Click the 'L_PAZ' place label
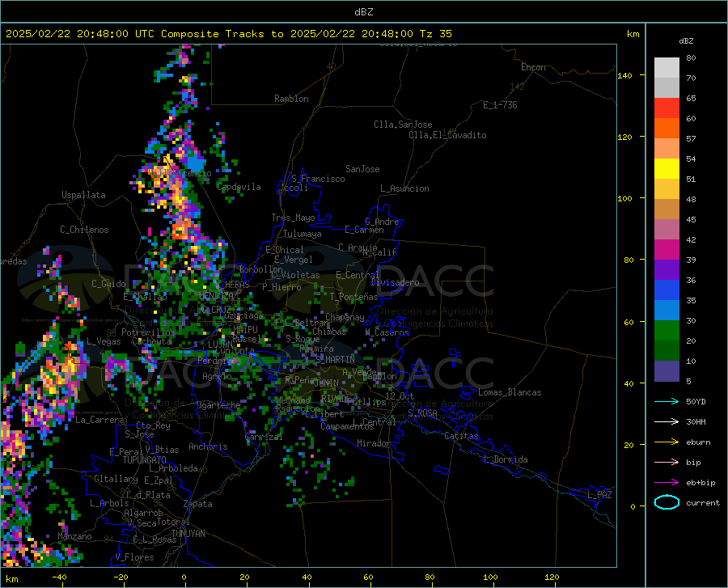Viewport: 728px width, 588px height. (x=599, y=495)
